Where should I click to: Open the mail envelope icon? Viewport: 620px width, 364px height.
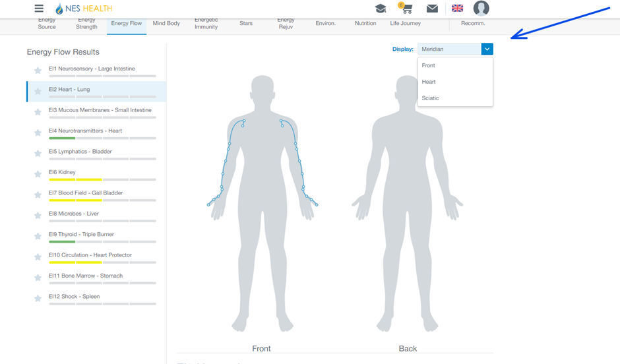click(432, 9)
